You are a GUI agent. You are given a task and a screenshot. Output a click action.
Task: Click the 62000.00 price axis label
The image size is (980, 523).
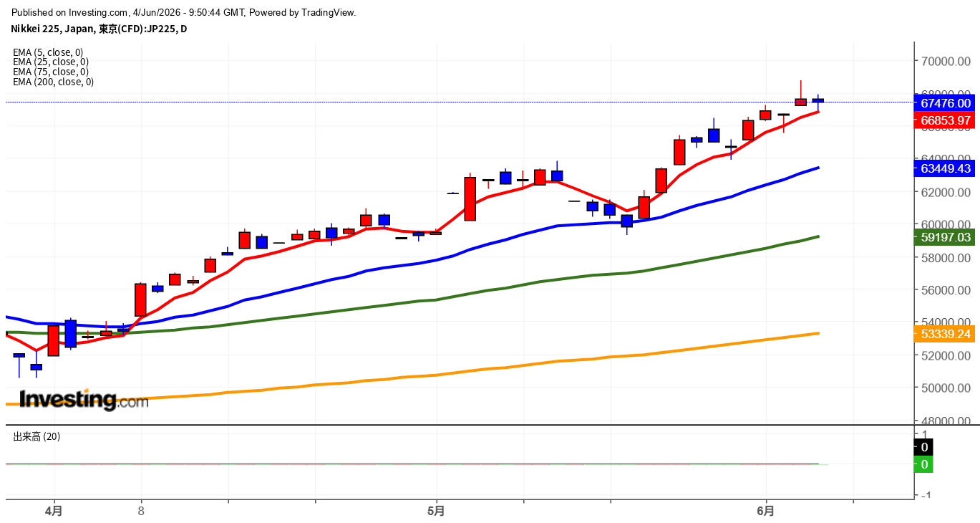click(x=946, y=192)
